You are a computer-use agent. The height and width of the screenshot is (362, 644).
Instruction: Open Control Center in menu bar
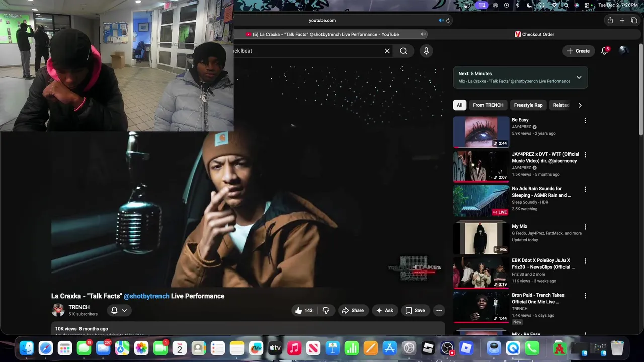click(588, 5)
